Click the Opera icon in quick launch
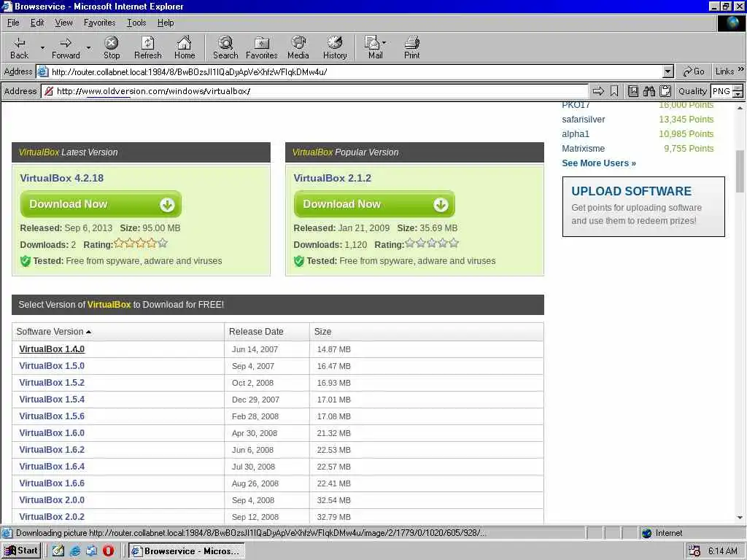This screenshot has width=747, height=560. pos(108,551)
